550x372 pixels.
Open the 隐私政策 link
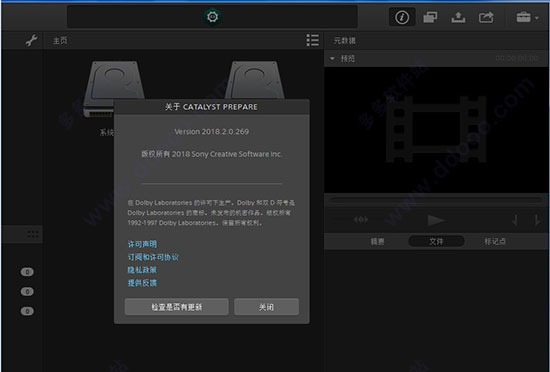pos(142,270)
